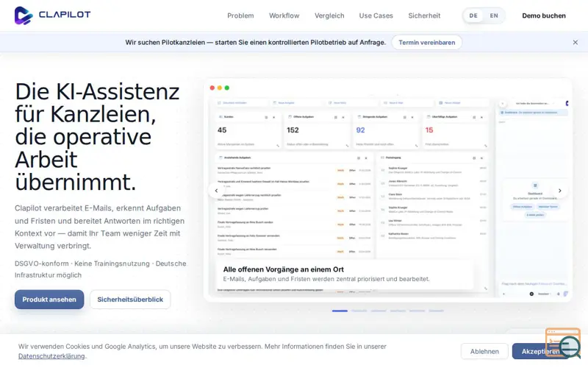Click the headline "Die KI-Assistenz für Kanzleien"
This screenshot has width=588, height=368.
tap(97, 102)
